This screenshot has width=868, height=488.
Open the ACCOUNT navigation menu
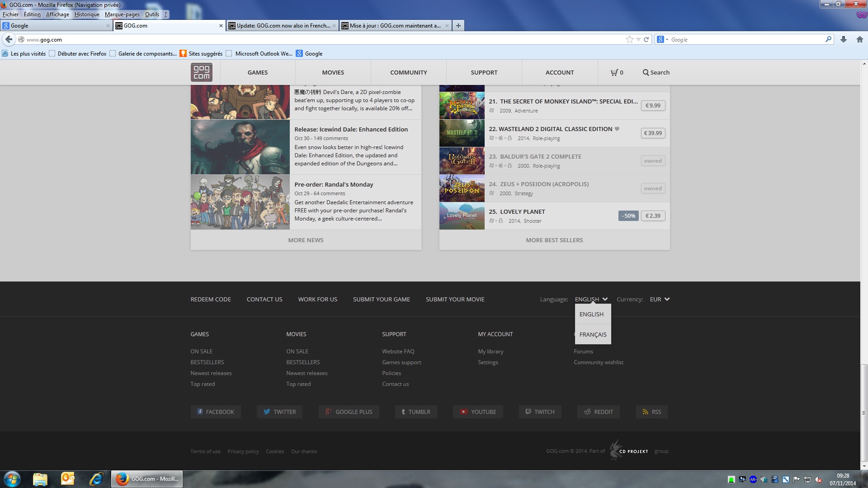[x=560, y=72]
